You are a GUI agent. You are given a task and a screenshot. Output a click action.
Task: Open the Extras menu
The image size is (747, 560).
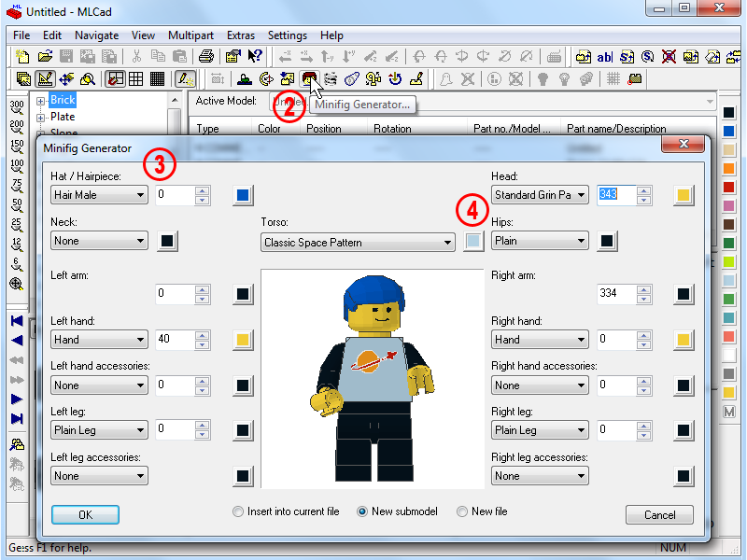(241, 35)
